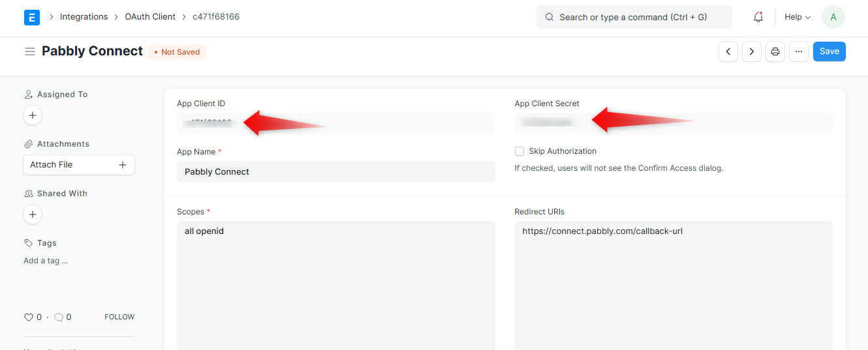
Task: Click the Assigned To label
Action: point(62,95)
